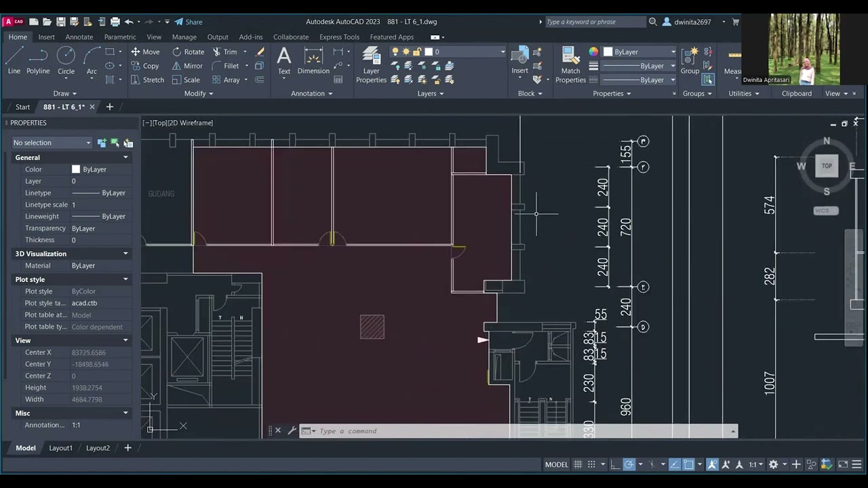Select the Polyline tool
This screenshot has width=868, height=488.
(38, 60)
